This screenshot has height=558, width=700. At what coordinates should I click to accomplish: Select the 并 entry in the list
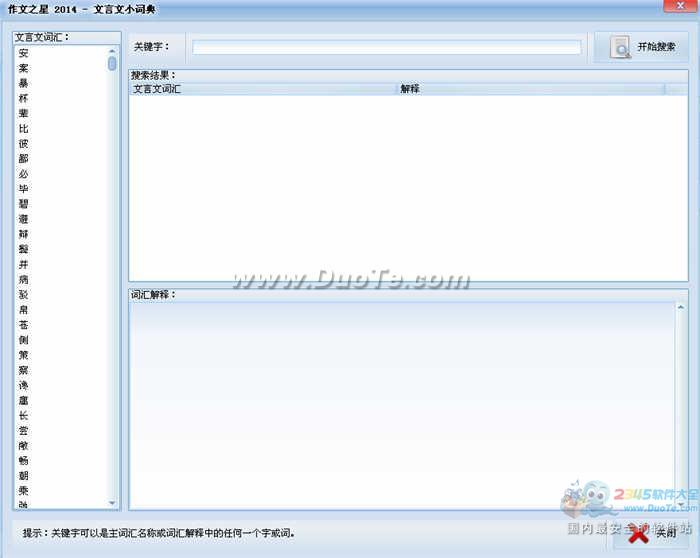click(23, 264)
